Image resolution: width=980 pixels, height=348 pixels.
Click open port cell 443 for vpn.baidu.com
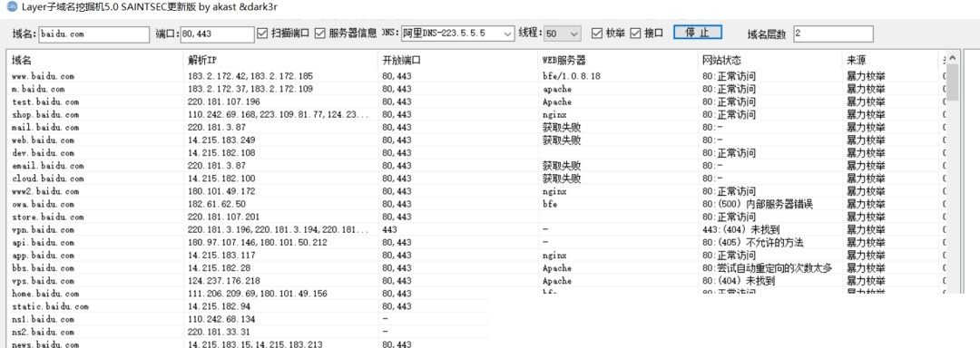pyautogui.click(x=389, y=229)
